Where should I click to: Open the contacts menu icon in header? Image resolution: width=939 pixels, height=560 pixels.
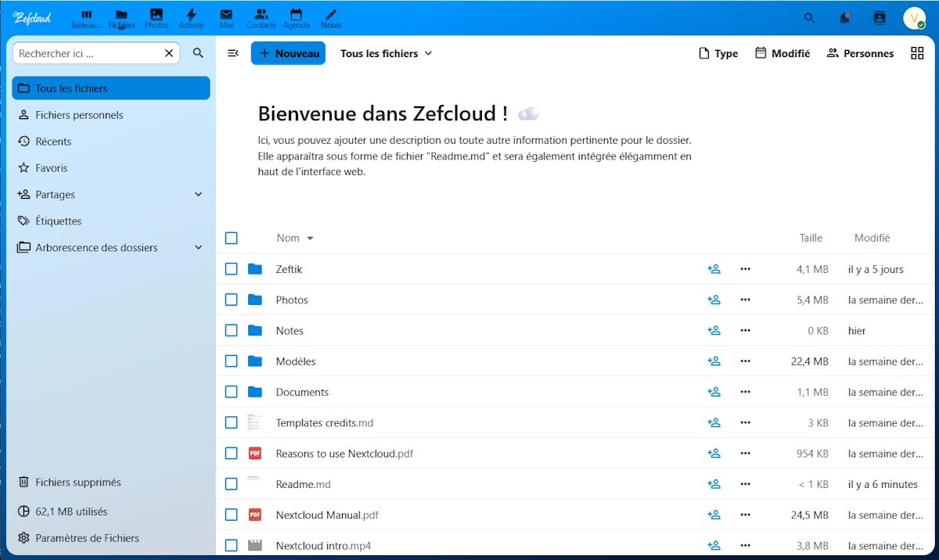coord(880,18)
